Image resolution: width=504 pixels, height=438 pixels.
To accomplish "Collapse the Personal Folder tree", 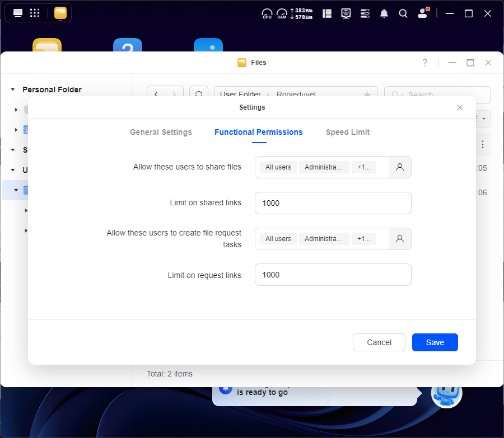I will [x=13, y=90].
